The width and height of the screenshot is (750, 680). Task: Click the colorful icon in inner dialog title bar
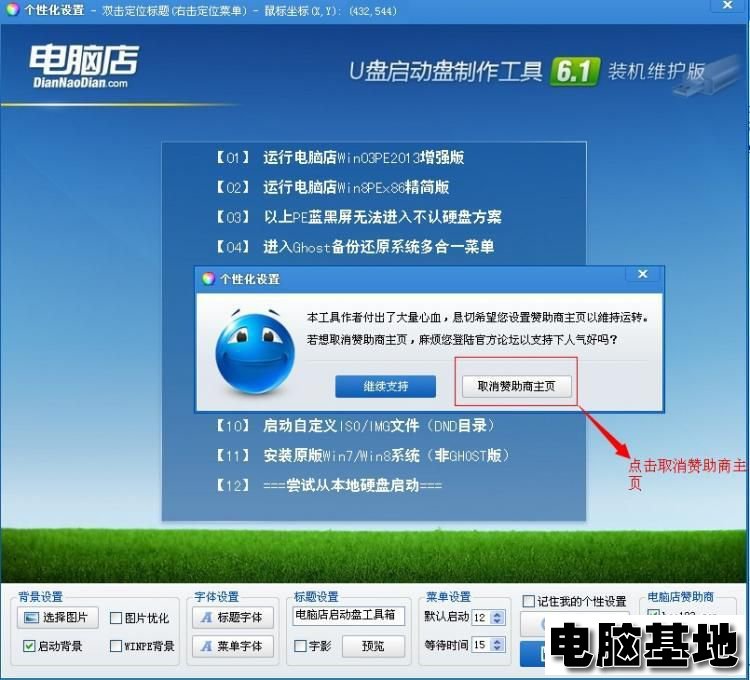(208, 279)
